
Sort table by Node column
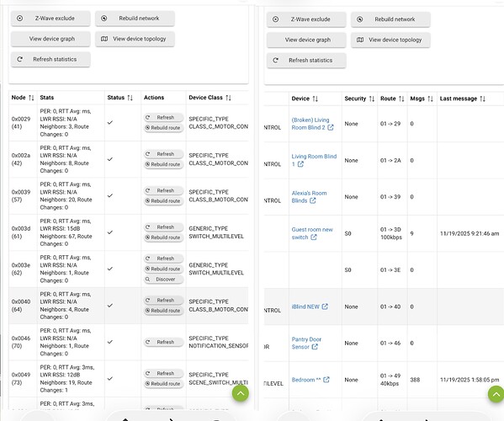coord(31,98)
